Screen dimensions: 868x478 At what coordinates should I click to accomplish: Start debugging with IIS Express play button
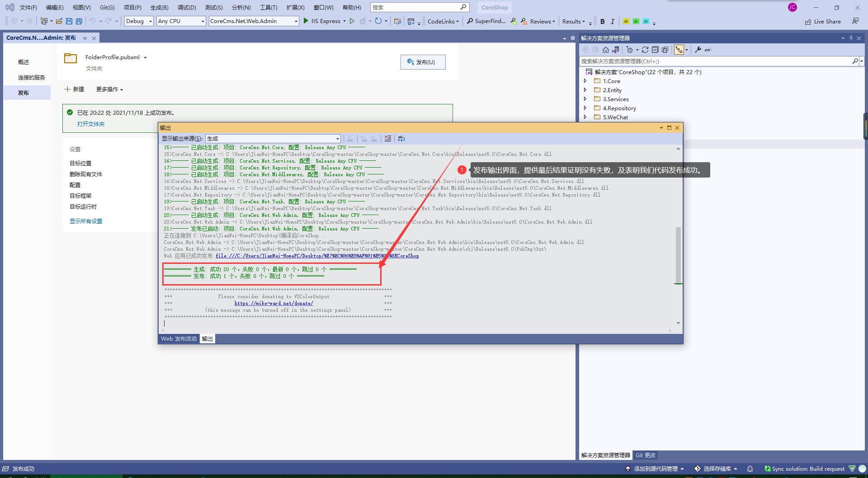click(306, 21)
